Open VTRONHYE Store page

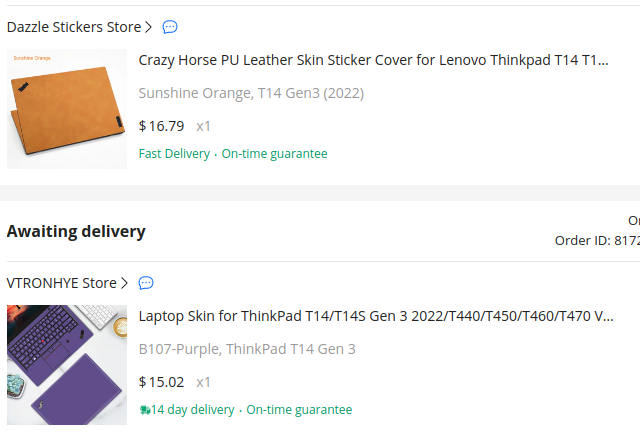(x=62, y=283)
